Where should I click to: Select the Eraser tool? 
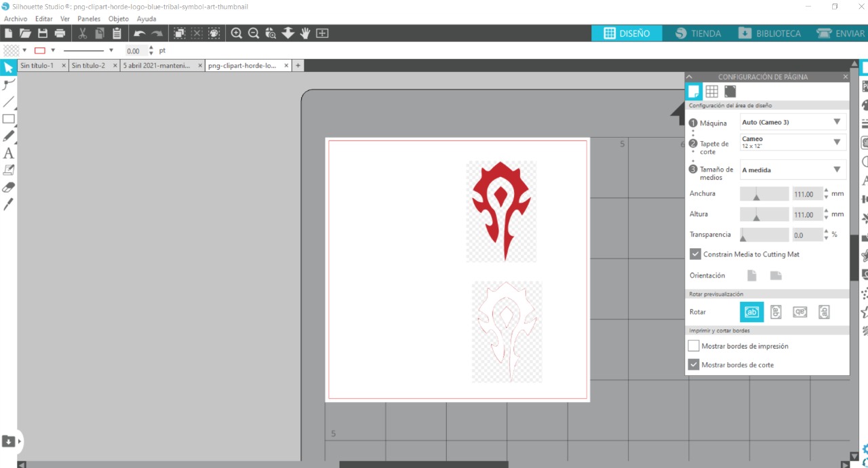coord(8,187)
